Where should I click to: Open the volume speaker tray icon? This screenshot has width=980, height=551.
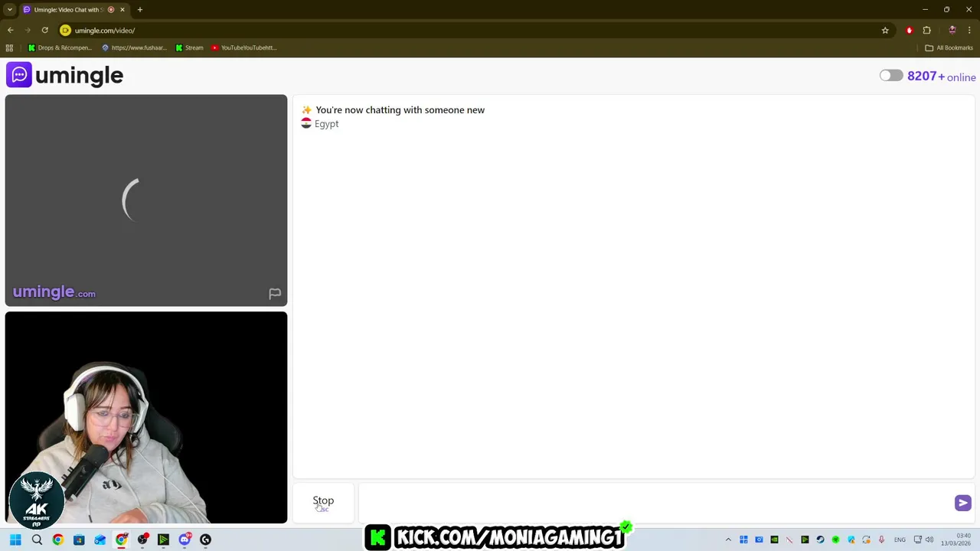click(929, 540)
